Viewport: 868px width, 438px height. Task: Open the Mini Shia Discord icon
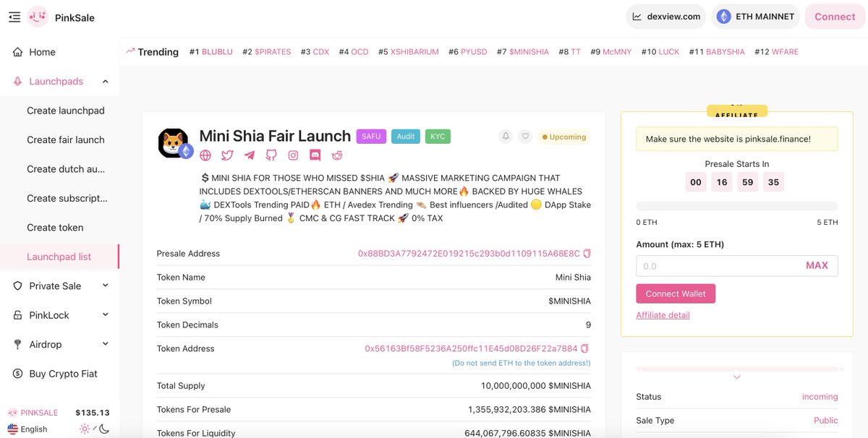(x=315, y=155)
